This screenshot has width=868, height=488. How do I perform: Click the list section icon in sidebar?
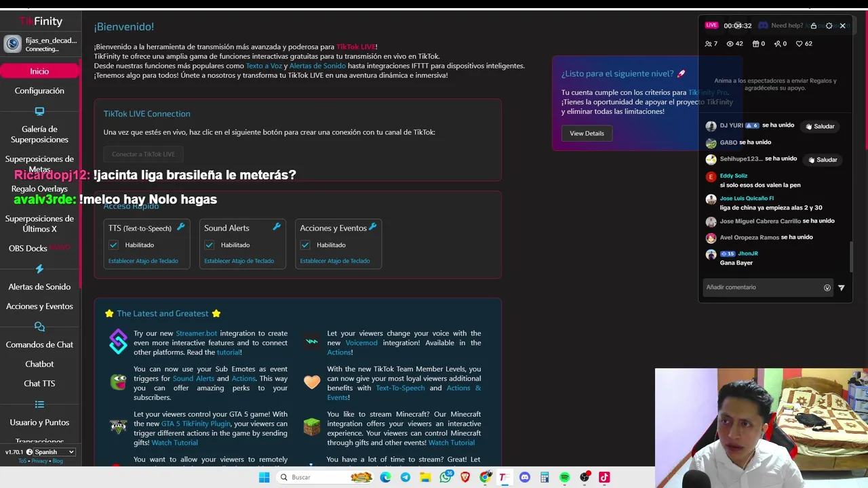(39, 405)
